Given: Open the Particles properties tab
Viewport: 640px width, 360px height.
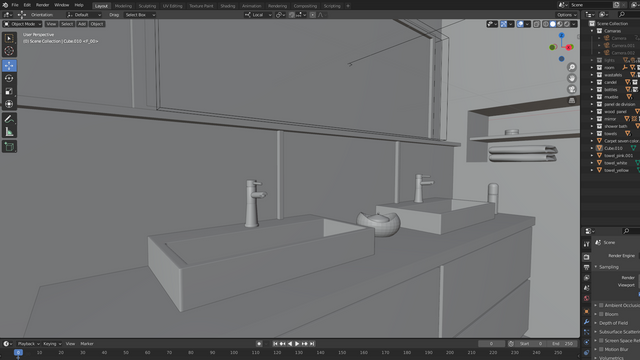Looking at the screenshot, I should [587, 332].
